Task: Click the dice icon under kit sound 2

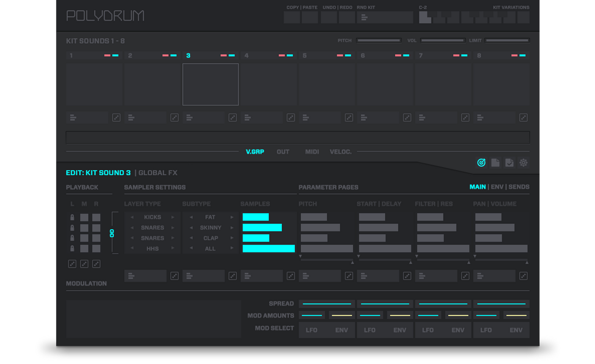Action: (x=174, y=118)
